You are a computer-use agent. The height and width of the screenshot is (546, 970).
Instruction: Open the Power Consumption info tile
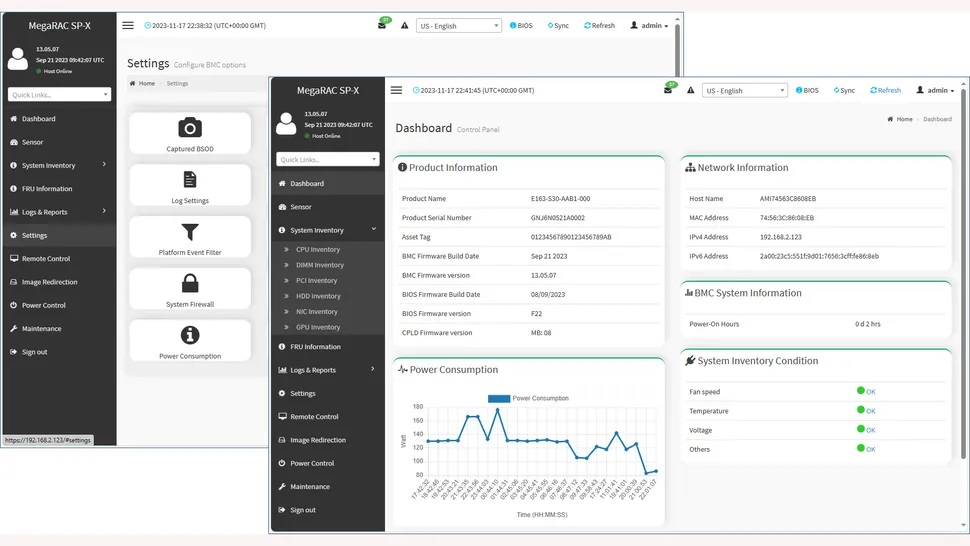click(190, 340)
